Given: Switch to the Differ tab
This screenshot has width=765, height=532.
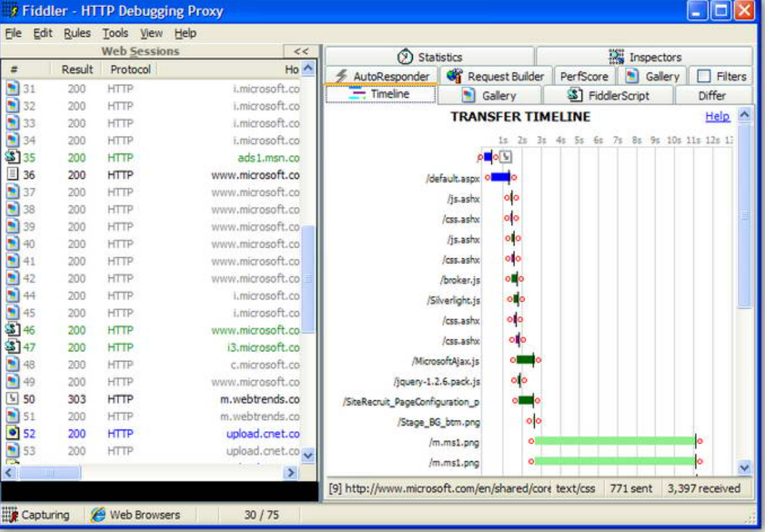Looking at the screenshot, I should pyautogui.click(x=712, y=95).
